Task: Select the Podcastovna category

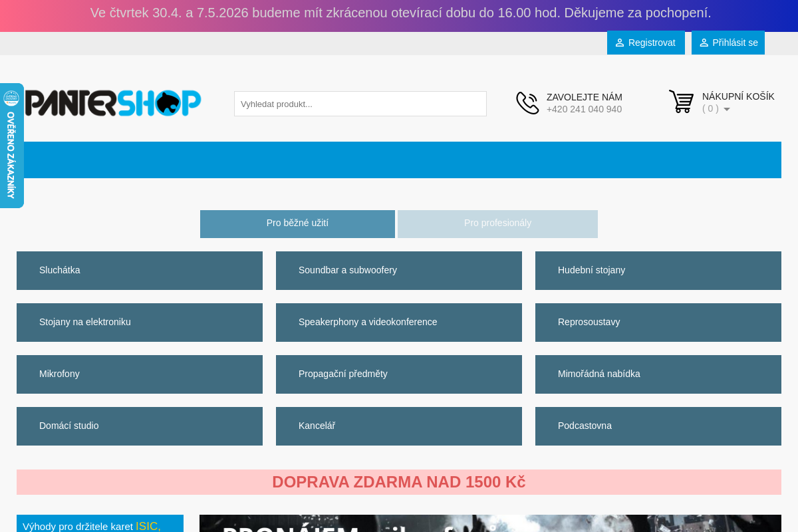Action: click(658, 426)
